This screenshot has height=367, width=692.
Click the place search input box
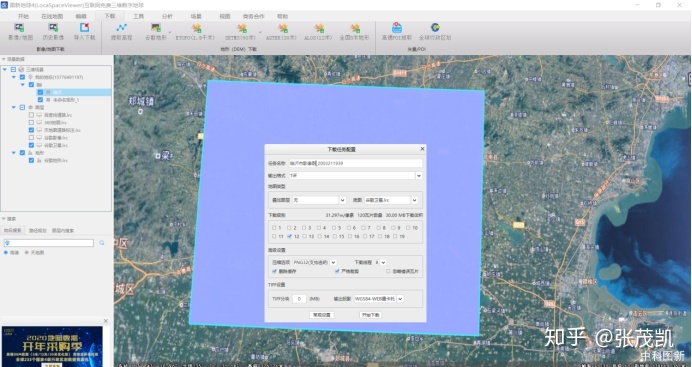pos(49,243)
